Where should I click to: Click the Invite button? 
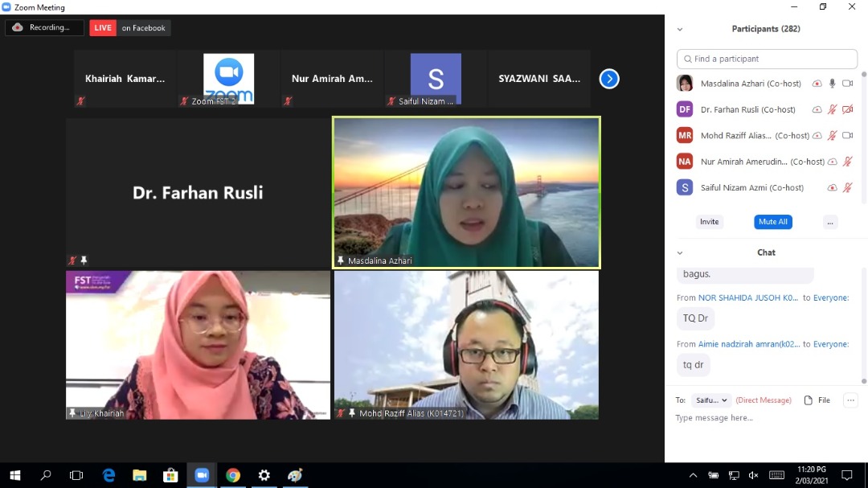[x=709, y=222]
